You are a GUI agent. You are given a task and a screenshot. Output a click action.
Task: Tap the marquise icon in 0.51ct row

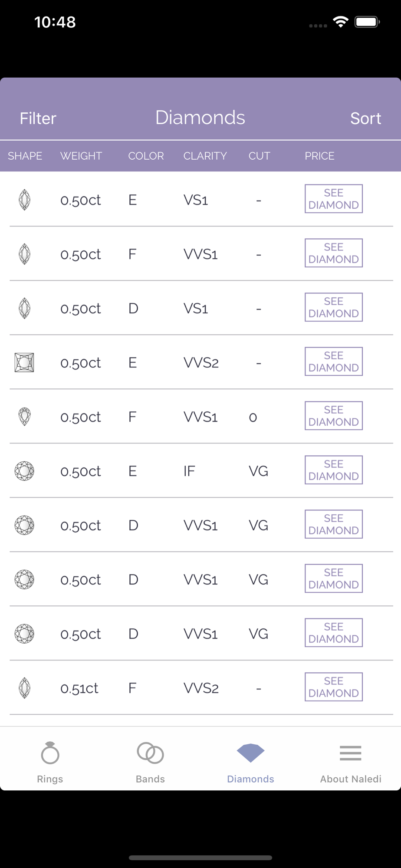point(24,688)
